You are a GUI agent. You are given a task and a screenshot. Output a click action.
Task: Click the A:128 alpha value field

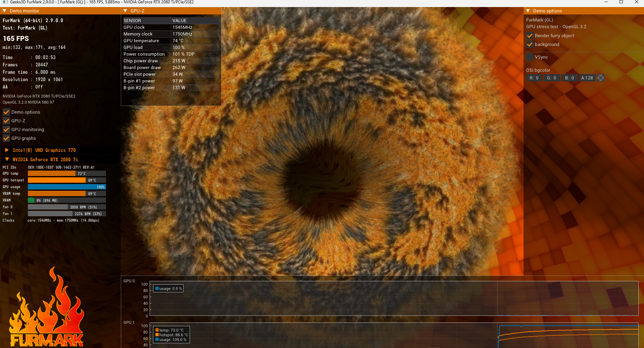(587, 78)
